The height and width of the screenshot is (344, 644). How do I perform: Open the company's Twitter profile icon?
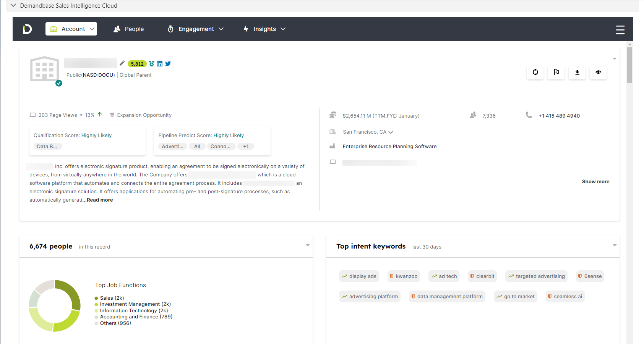pyautogui.click(x=168, y=63)
